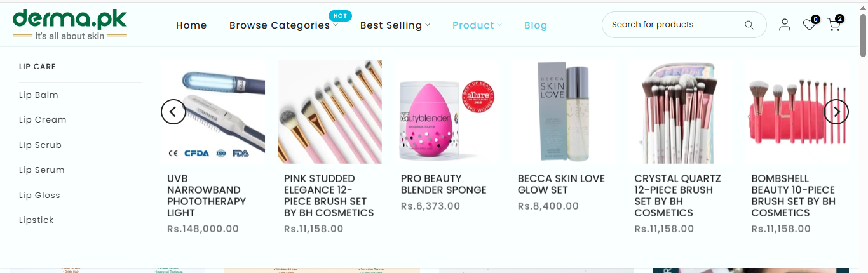Screen dimensions: 868x273
Task: Choose the Lipstick category link
Action: click(x=36, y=220)
